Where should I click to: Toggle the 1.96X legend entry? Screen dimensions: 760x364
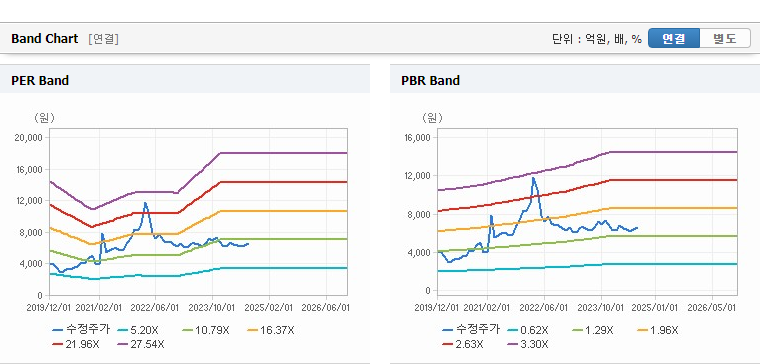coord(657,331)
